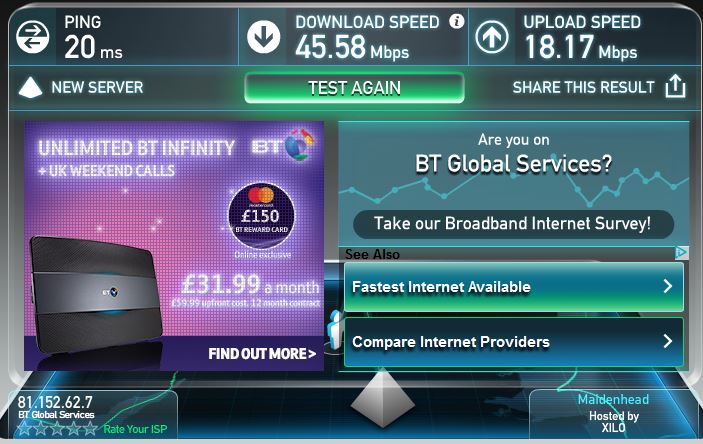The height and width of the screenshot is (444, 703).
Task: Click the share result upload icon
Action: coord(675,86)
